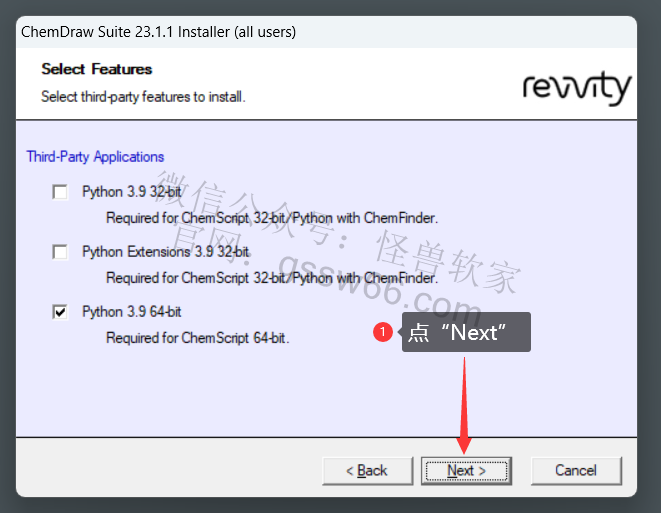Click "Select third-party features to install." subtitle

click(143, 97)
